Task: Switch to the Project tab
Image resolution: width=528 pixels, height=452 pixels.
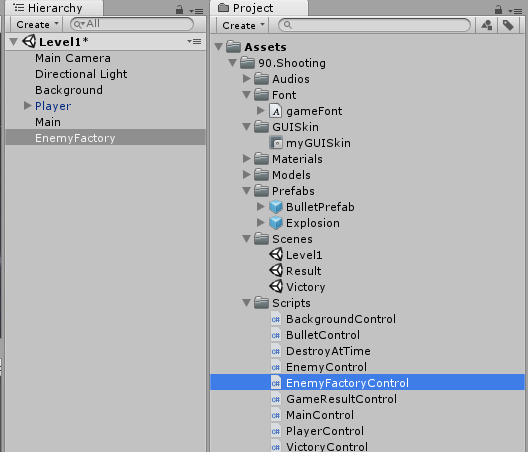Action: click(259, 8)
